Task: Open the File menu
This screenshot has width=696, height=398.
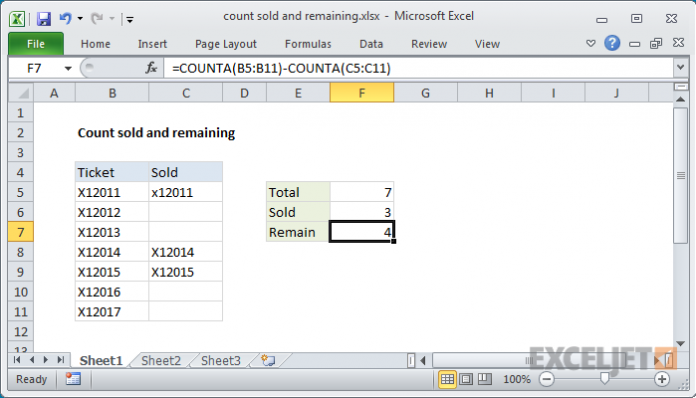Action: [36, 44]
